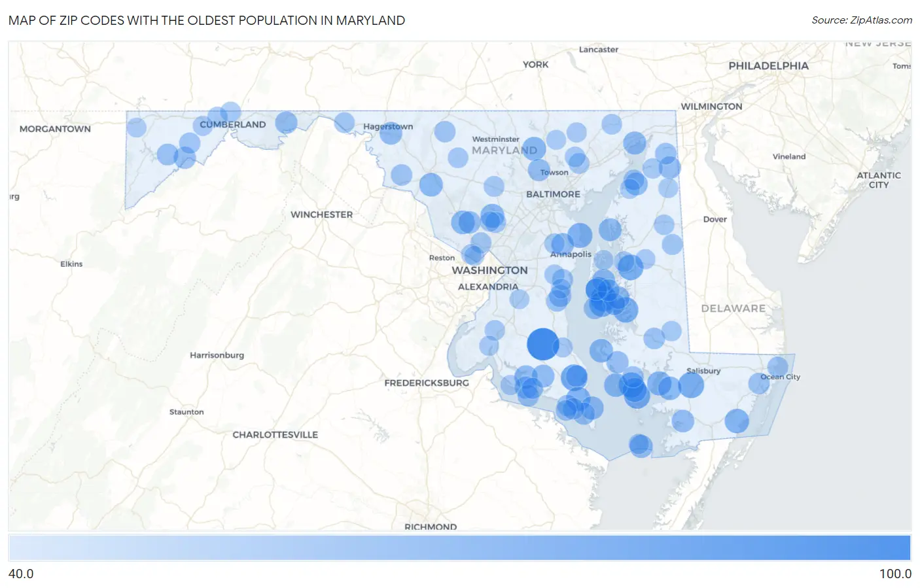
Task: Click the Ocean City bubble marker
Action: click(x=778, y=367)
